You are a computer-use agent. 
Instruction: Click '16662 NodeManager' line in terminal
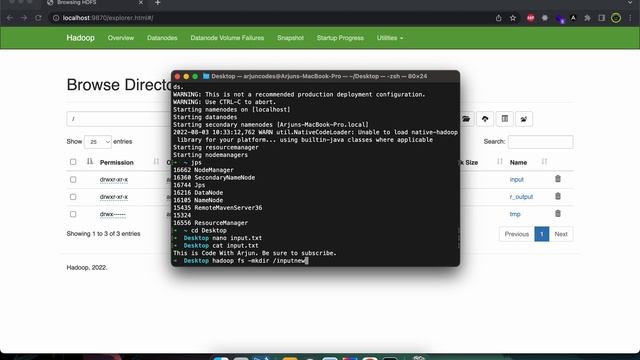[x=203, y=170]
